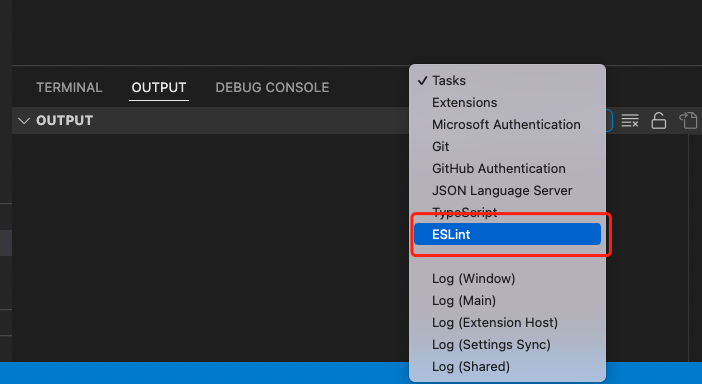702x384 pixels.
Task: Select Log (Main) entry
Action: coord(507,300)
